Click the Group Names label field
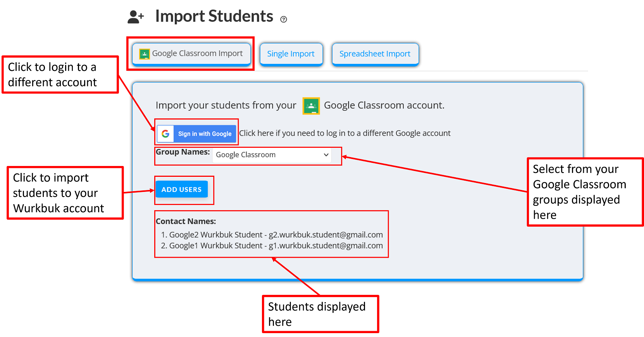The image size is (644, 337). click(x=183, y=152)
